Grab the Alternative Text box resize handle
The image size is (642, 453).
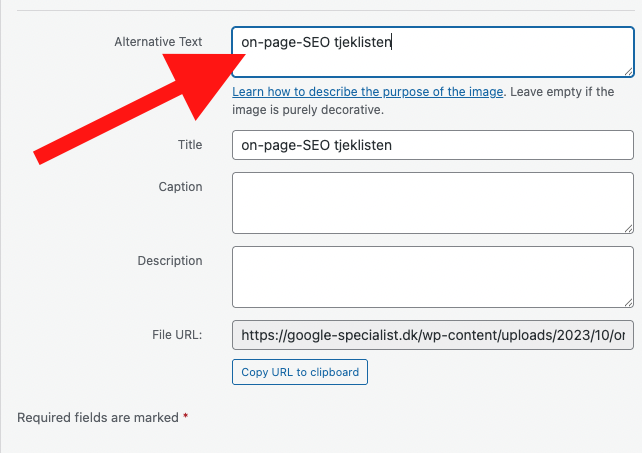[x=628, y=71]
